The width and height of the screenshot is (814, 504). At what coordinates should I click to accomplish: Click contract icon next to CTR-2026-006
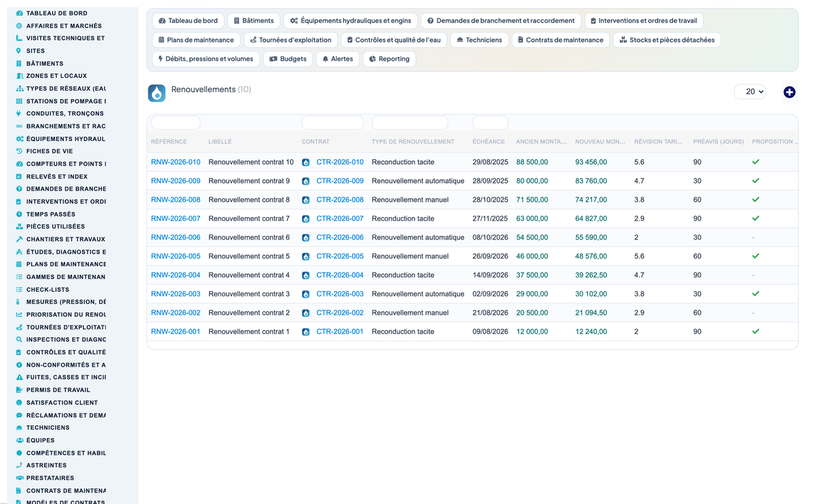(306, 238)
